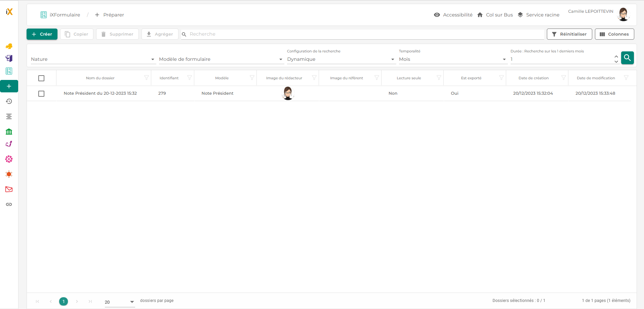Open the teal form checklist sidebar icon
The image size is (644, 309).
(x=9, y=71)
